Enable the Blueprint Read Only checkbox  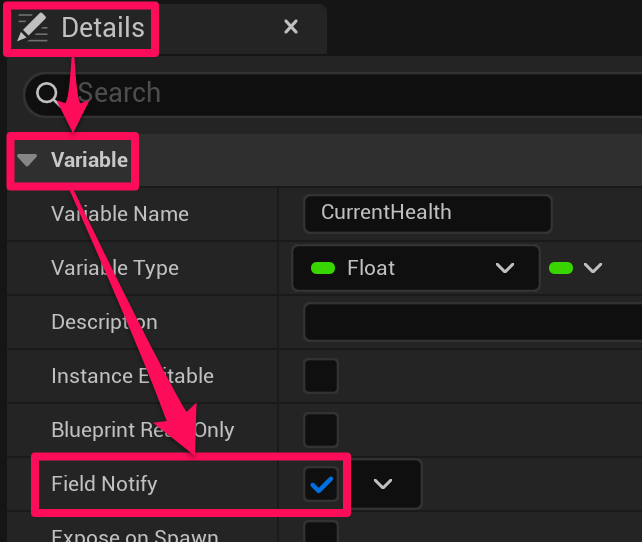pyautogui.click(x=321, y=430)
